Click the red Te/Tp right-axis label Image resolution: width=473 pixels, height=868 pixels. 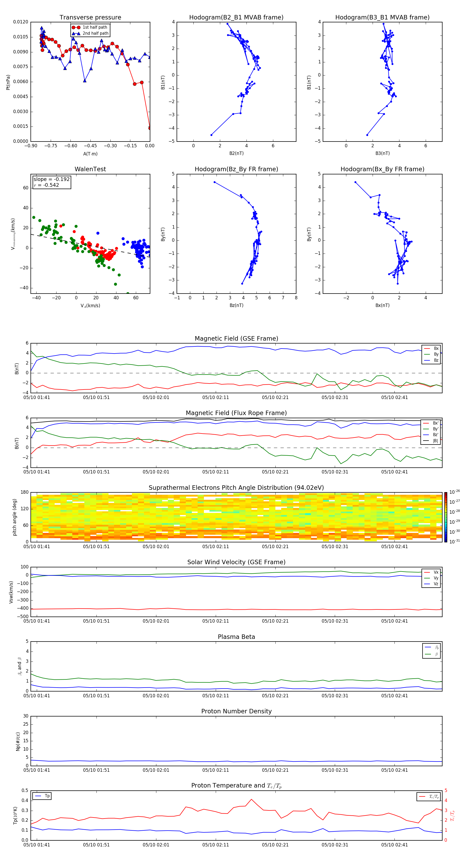pos(452,815)
